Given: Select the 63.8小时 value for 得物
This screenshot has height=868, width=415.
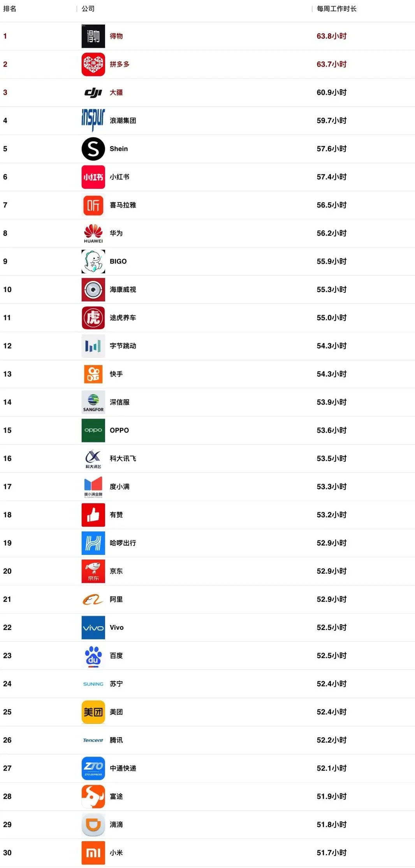Looking at the screenshot, I should point(331,36).
